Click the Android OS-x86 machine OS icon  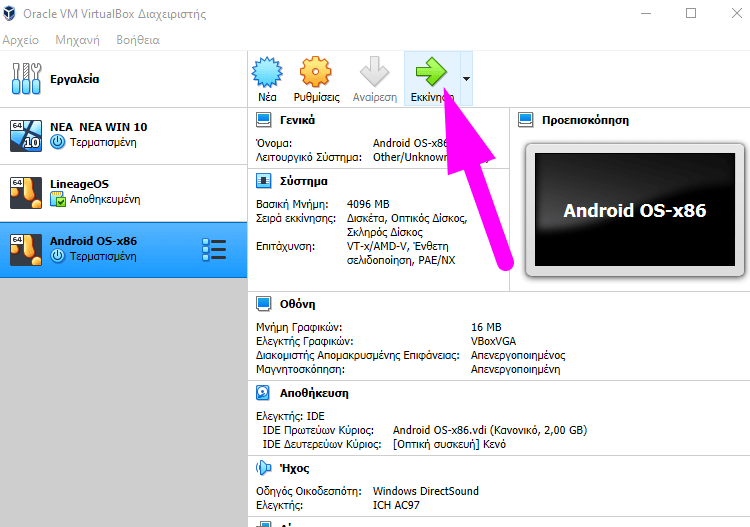pyautogui.click(x=26, y=250)
